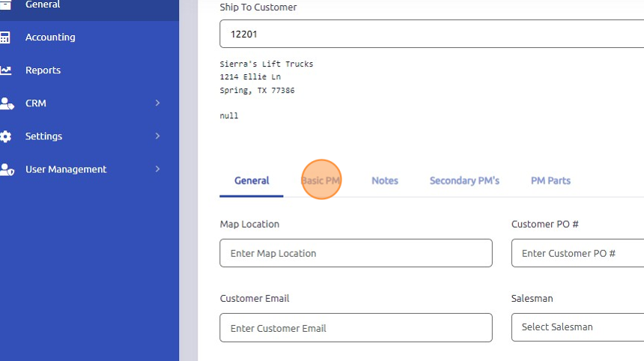The image size is (644, 361).
Task: Click the null text under the address
Action: pos(228,116)
